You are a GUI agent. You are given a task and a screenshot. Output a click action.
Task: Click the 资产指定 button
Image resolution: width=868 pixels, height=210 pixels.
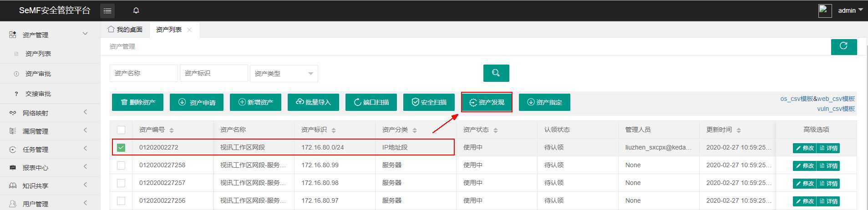point(544,102)
